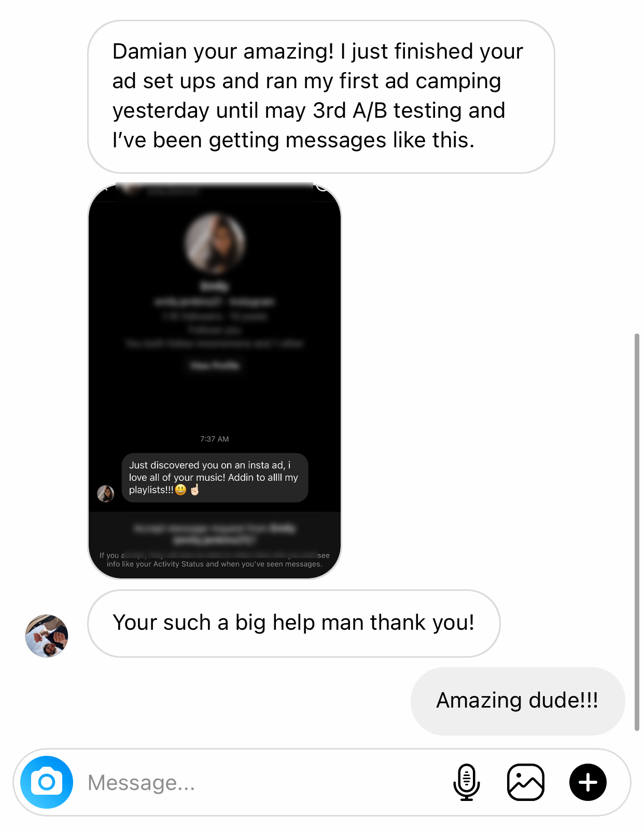Select the "Damian your amazing!" message bubble

[321, 97]
